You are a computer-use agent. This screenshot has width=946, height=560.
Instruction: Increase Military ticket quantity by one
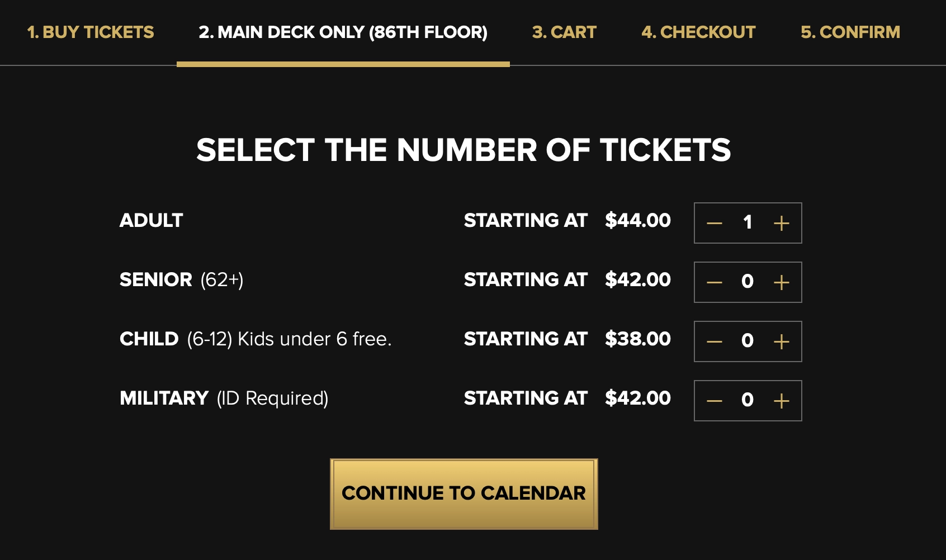click(x=781, y=401)
